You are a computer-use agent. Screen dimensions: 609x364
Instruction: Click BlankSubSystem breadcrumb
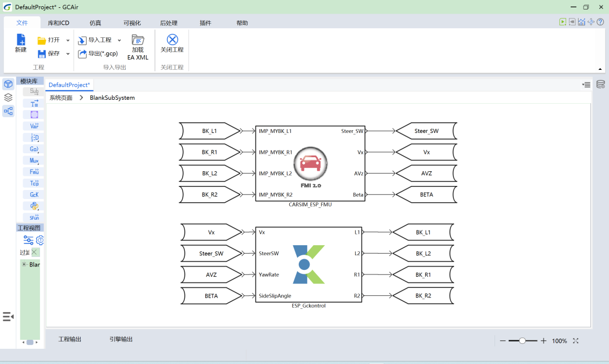(x=112, y=98)
